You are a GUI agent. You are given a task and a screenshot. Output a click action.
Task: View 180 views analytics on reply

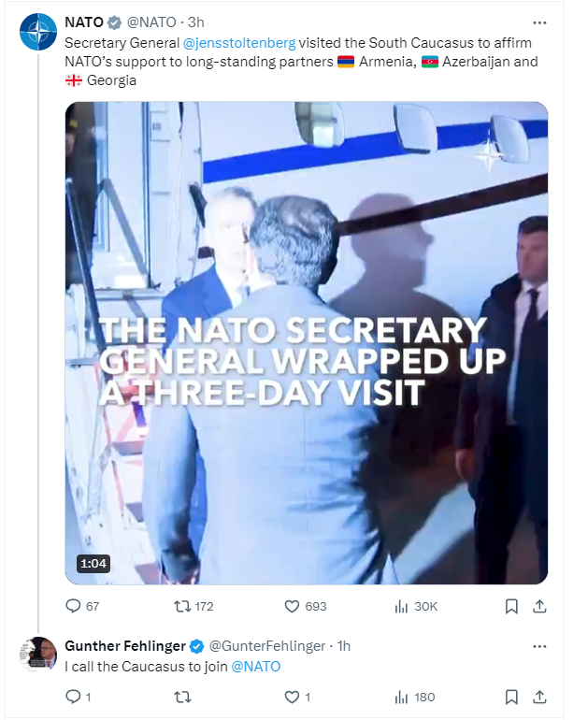tap(415, 697)
